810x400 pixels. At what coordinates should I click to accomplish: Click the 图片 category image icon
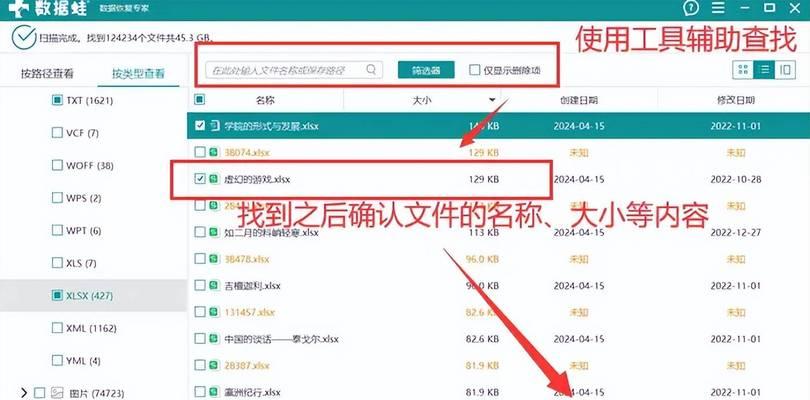pos(57,393)
